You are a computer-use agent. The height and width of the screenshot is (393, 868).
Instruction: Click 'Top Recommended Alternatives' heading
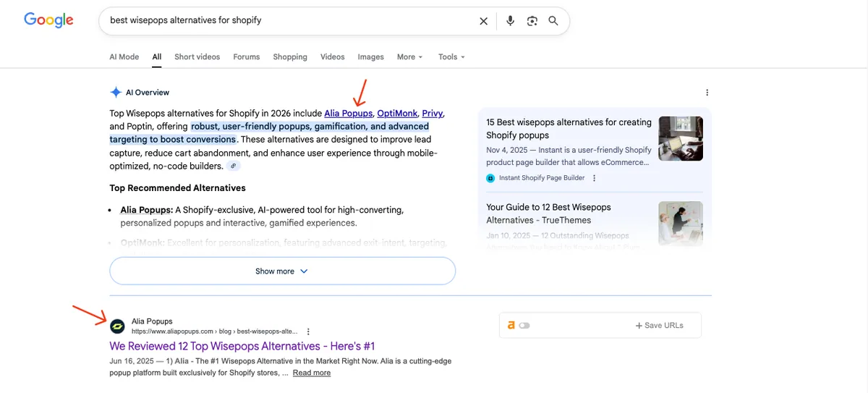[x=177, y=188]
